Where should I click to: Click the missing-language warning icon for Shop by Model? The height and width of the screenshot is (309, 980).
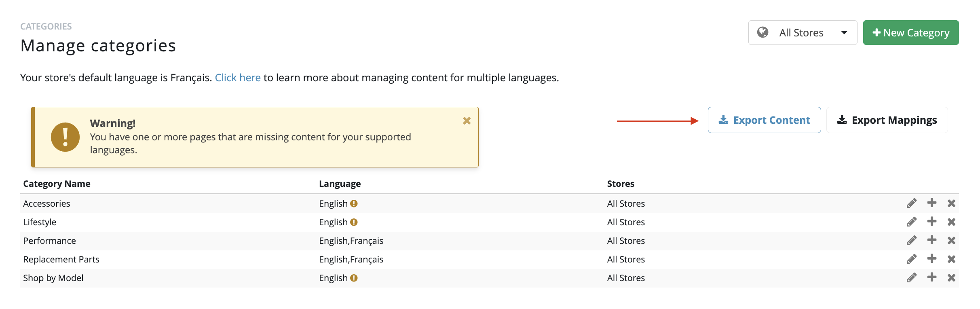(x=354, y=278)
